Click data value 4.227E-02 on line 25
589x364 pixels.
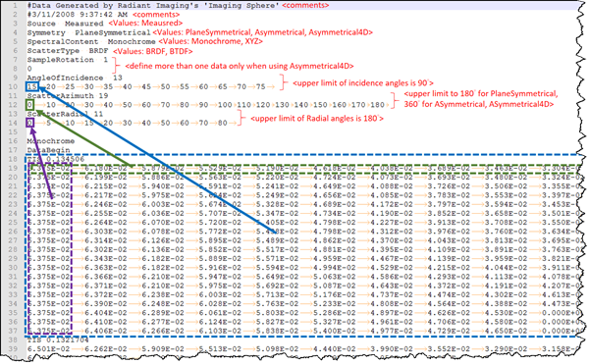(392, 222)
